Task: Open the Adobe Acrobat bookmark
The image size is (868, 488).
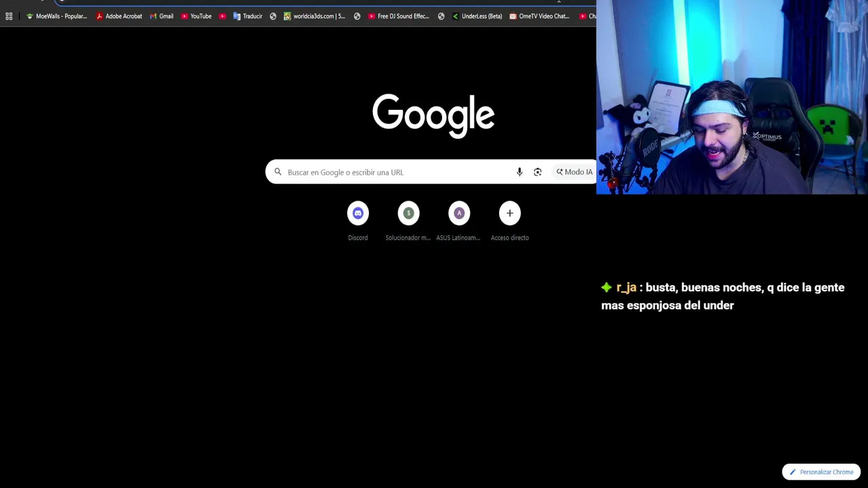Action: coord(119,16)
